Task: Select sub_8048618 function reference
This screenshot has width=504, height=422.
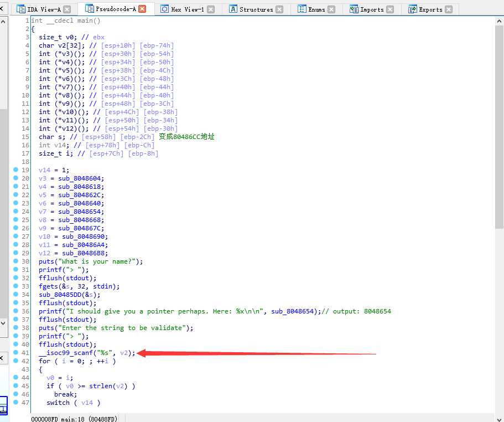Action: tap(80, 187)
